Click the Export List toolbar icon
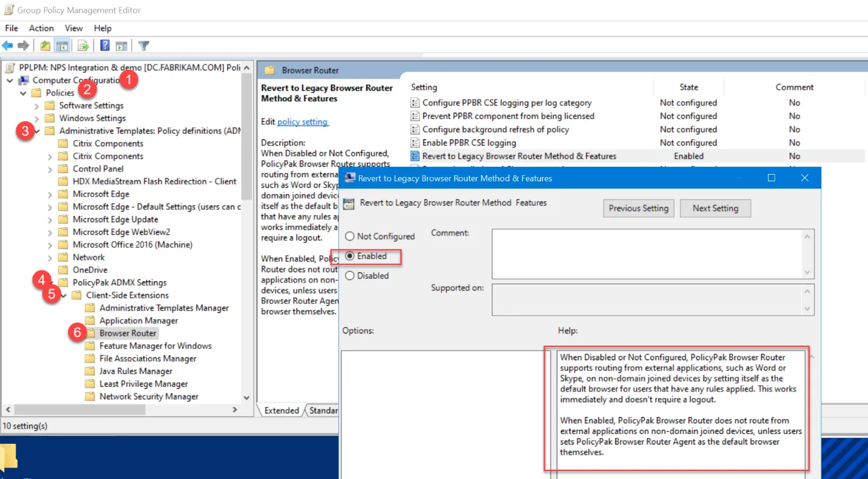This screenshot has height=479, width=868. point(84,45)
